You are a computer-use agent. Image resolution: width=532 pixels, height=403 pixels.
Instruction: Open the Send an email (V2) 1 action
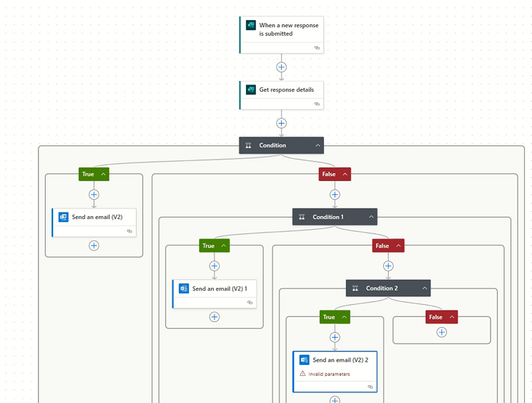pyautogui.click(x=215, y=294)
